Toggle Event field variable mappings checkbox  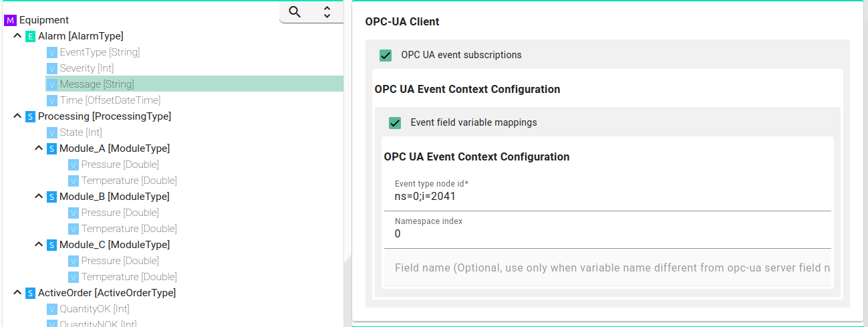(x=395, y=122)
